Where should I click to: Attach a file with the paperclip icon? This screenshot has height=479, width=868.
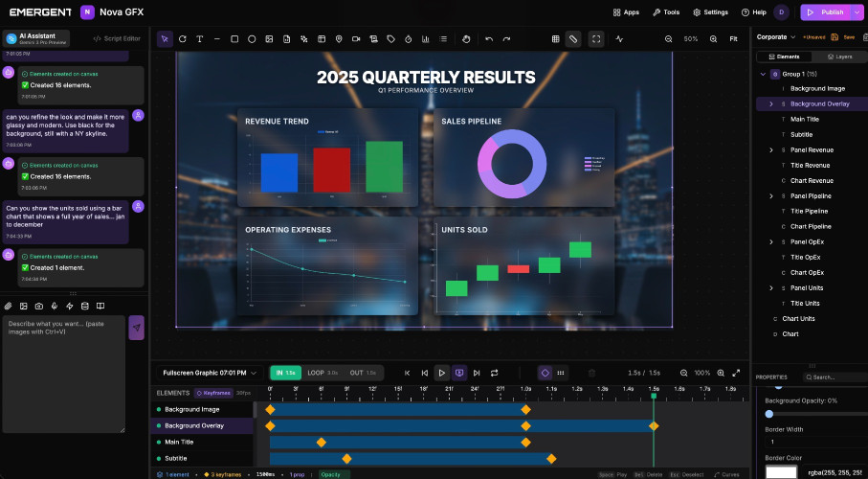coord(9,306)
